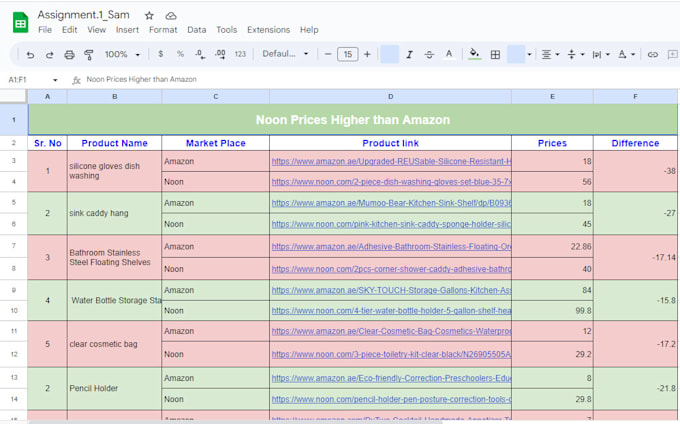Open Noon 2-piece dish washing gloves link
Screen dimensions: 680x424
(x=391, y=182)
